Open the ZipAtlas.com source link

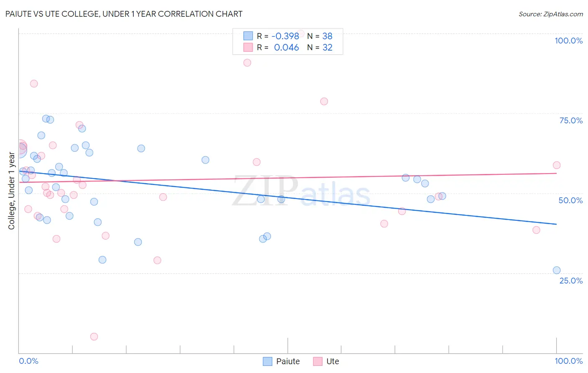[x=551, y=14]
